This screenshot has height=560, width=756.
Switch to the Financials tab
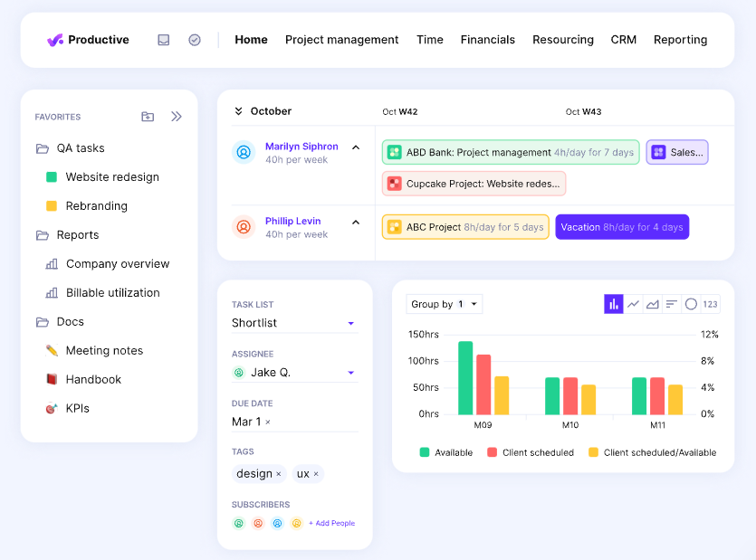pos(488,40)
